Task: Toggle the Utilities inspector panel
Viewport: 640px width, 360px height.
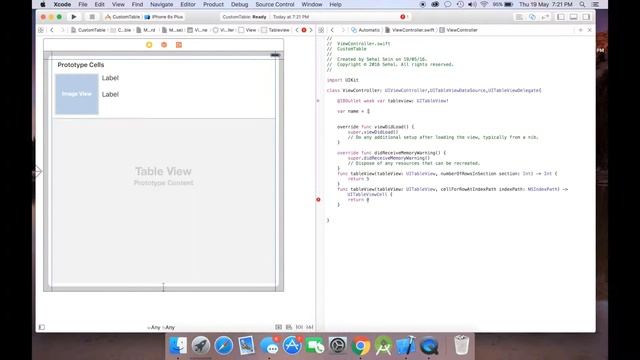Action: 586,17
